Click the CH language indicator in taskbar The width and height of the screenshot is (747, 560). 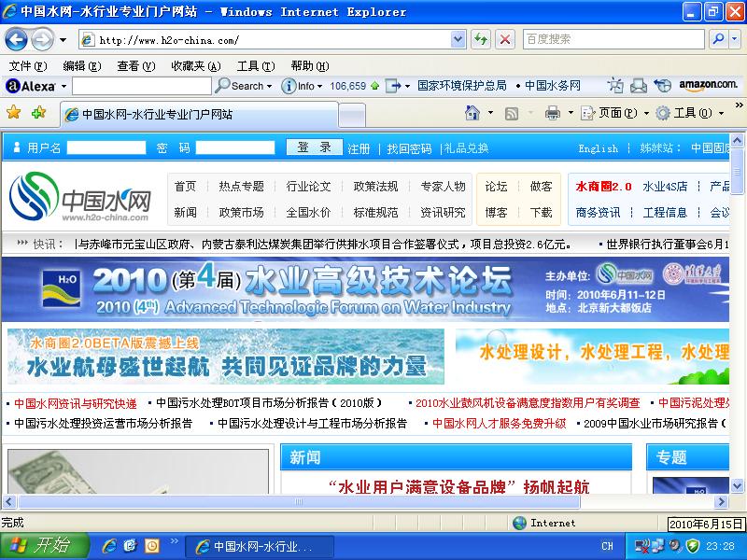click(x=607, y=546)
